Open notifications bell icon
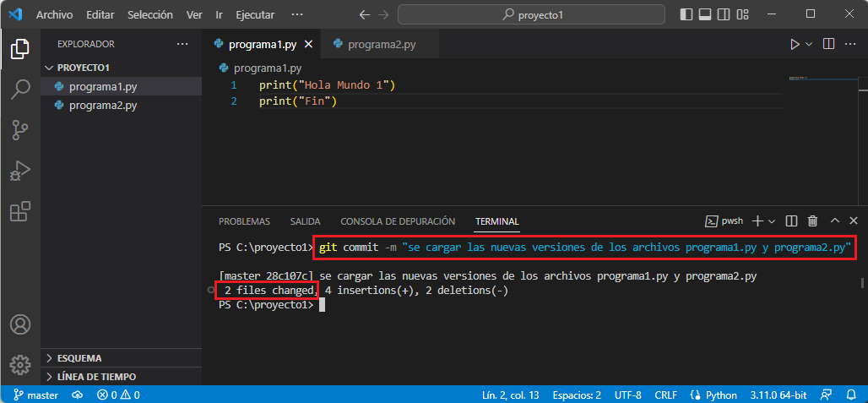Image resolution: width=868 pixels, height=403 pixels. [851, 395]
